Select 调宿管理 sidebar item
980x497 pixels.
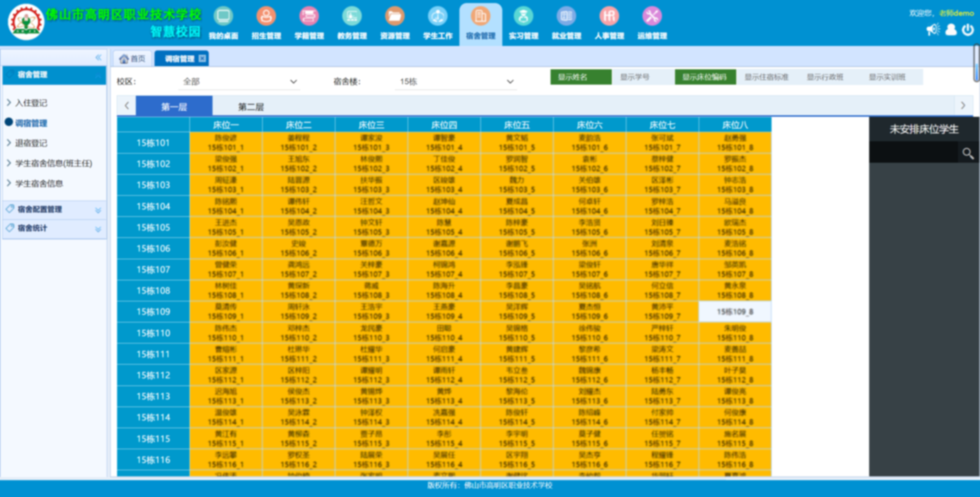[31, 123]
